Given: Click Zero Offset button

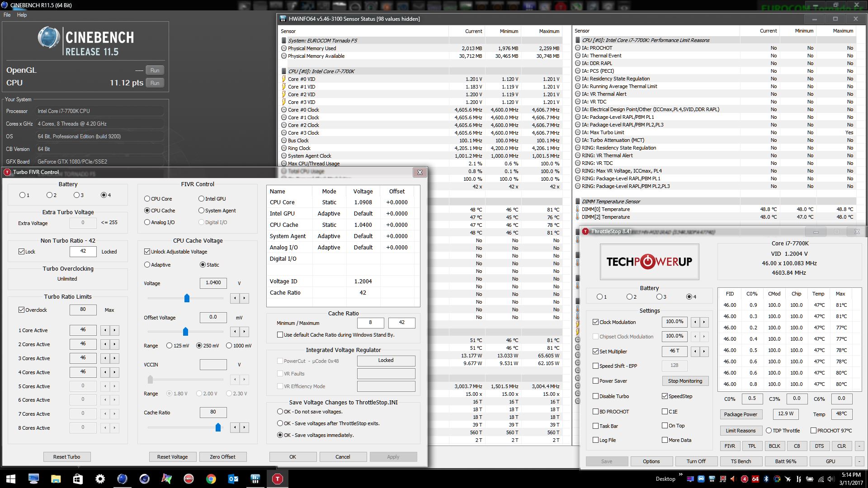Looking at the screenshot, I should (x=222, y=457).
